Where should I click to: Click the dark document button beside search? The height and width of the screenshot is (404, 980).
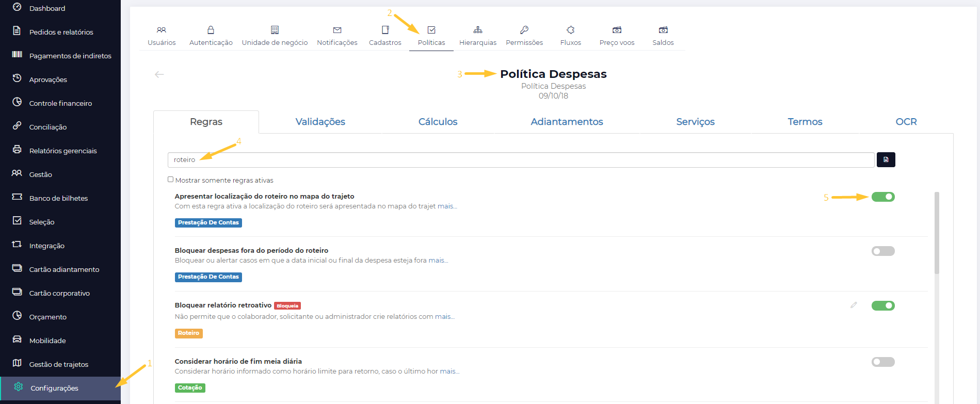click(x=886, y=160)
